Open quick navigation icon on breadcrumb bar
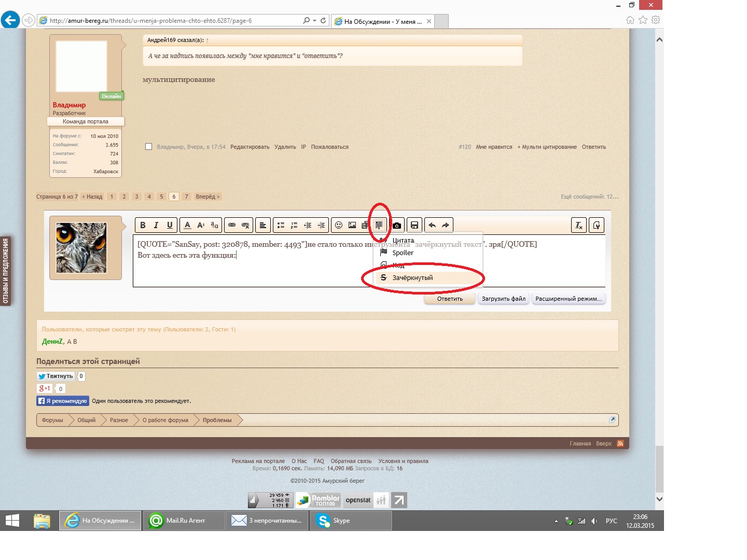Screen dimensions: 747x560 pyautogui.click(x=612, y=419)
